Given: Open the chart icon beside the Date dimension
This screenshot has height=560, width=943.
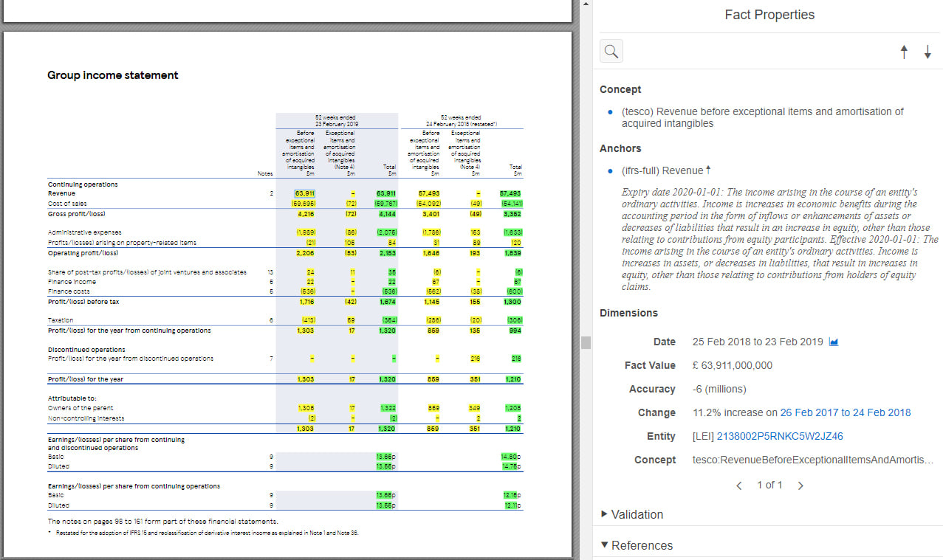Looking at the screenshot, I should (x=833, y=342).
